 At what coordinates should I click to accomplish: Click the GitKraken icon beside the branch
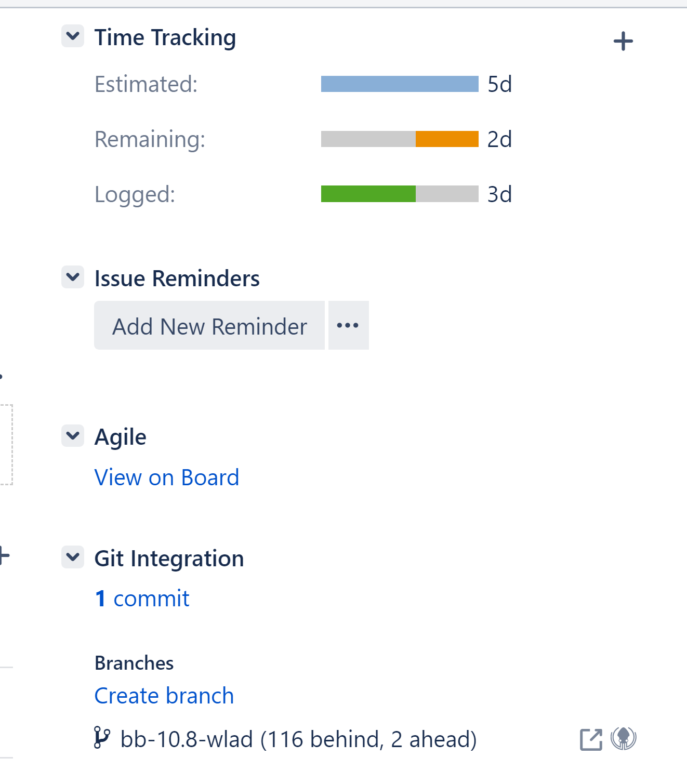tap(624, 738)
